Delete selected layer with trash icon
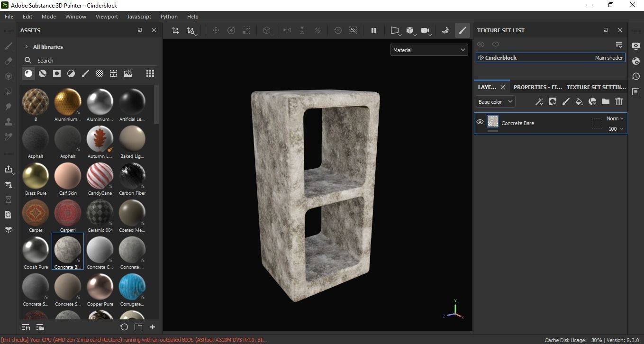Image resolution: width=644 pixels, height=344 pixels. tap(619, 101)
